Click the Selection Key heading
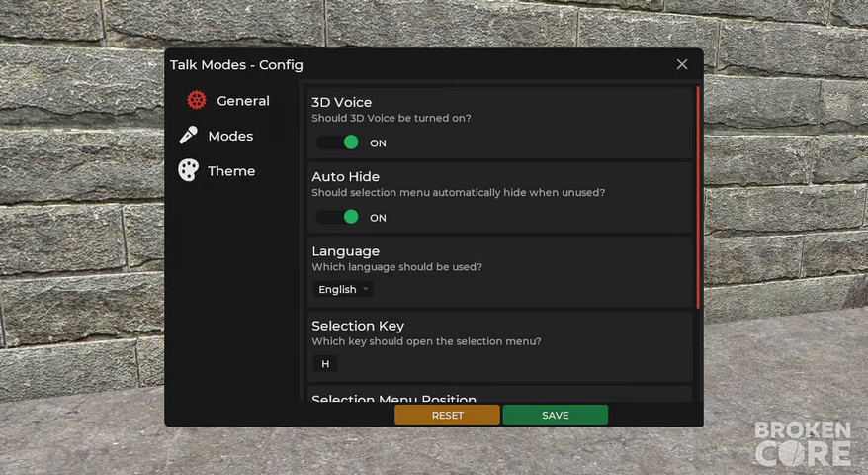This screenshot has width=868, height=475. 358,326
